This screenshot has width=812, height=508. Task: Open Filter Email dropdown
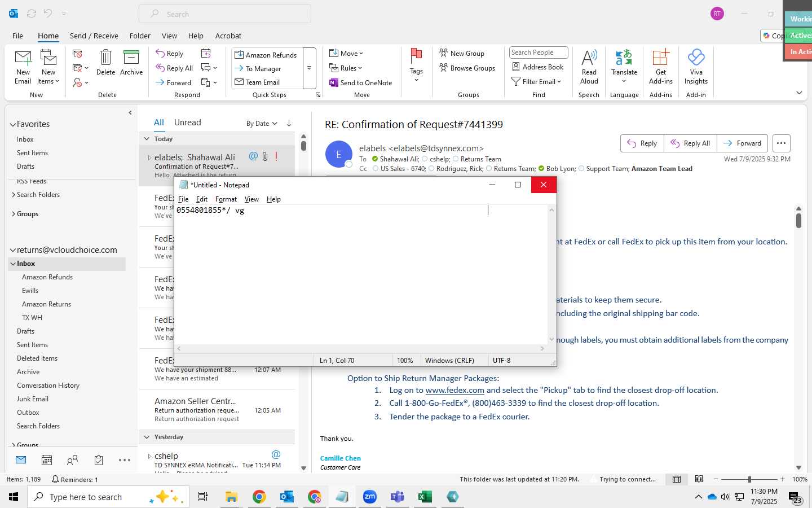coord(536,82)
